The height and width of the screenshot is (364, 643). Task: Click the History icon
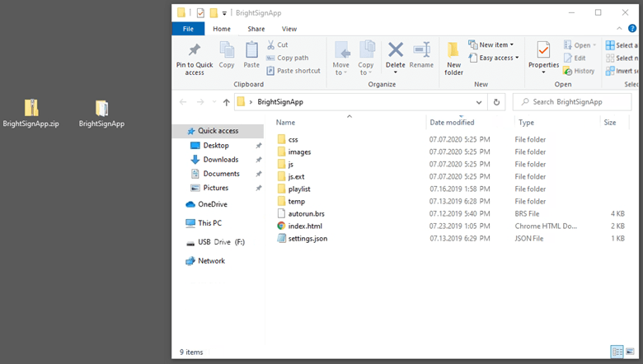(567, 71)
